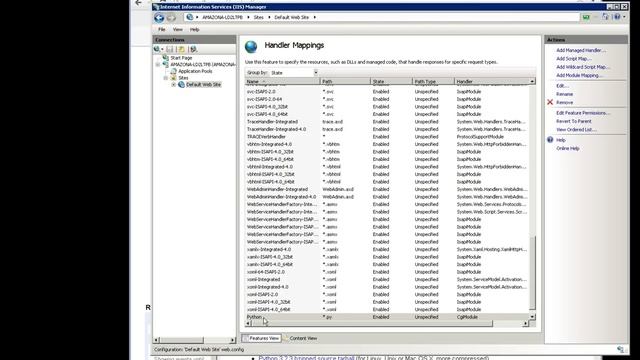The width and height of the screenshot is (640, 360).
Task: Click View Ordered List action
Action: pyautogui.click(x=576, y=129)
